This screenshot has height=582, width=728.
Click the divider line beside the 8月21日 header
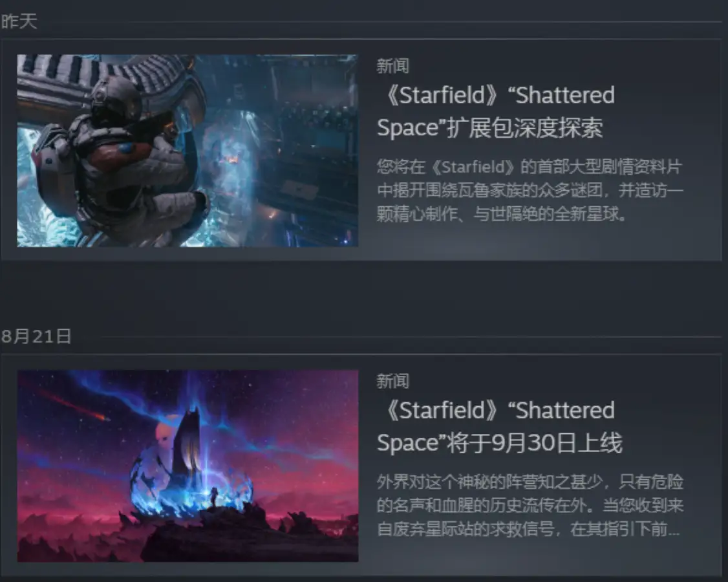(411, 337)
